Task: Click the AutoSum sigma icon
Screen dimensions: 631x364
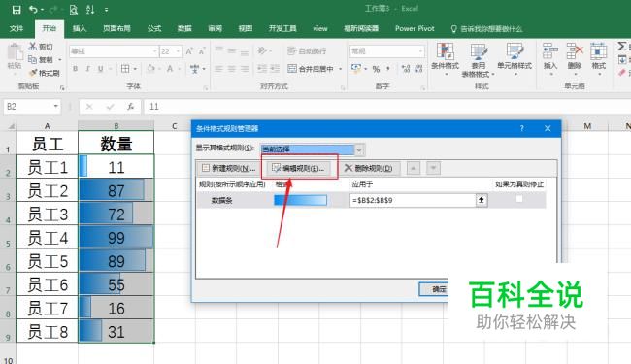Action: [x=622, y=47]
